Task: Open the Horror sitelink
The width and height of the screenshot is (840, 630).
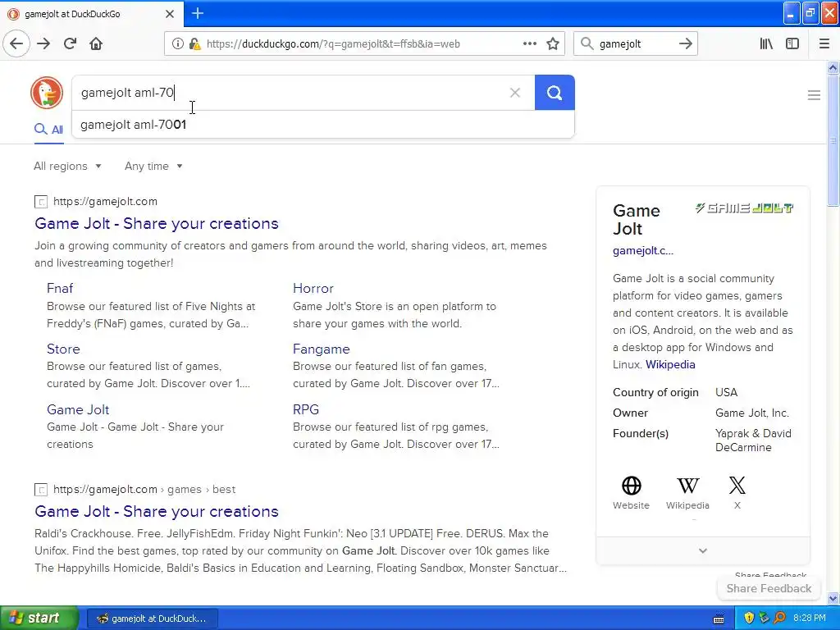Action: coord(313,288)
